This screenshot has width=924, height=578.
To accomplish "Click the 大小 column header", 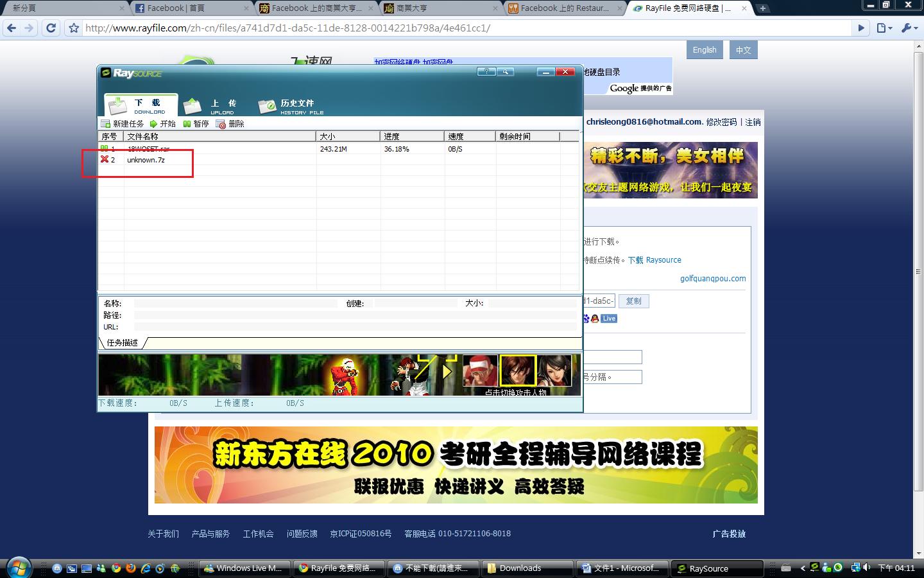I will pyautogui.click(x=348, y=136).
